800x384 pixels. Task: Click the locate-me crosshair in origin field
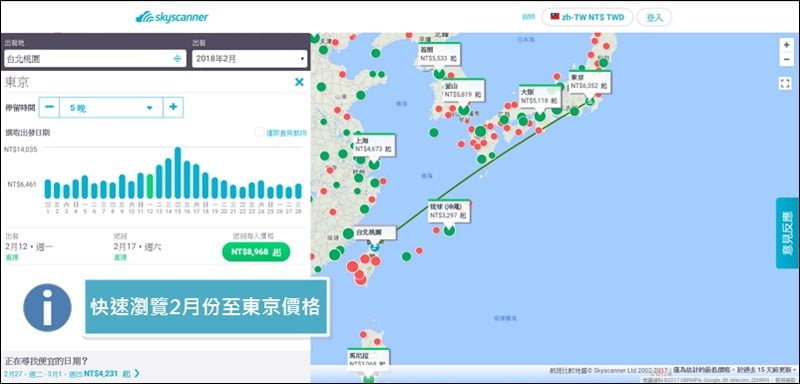(x=177, y=59)
